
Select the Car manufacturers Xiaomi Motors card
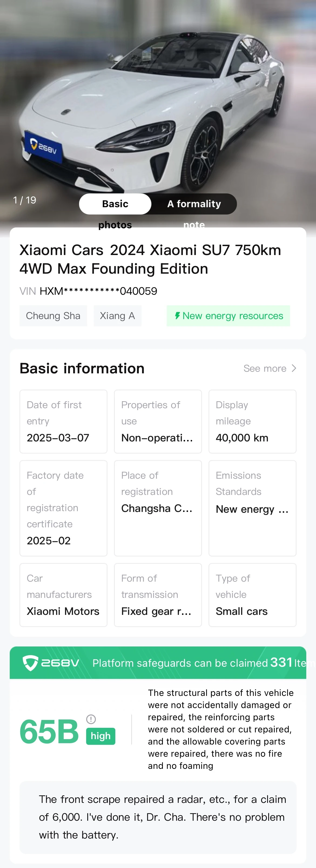click(x=63, y=595)
